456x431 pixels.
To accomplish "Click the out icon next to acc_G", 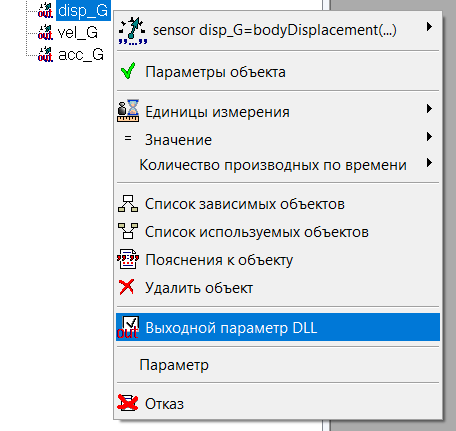I will click(x=45, y=55).
